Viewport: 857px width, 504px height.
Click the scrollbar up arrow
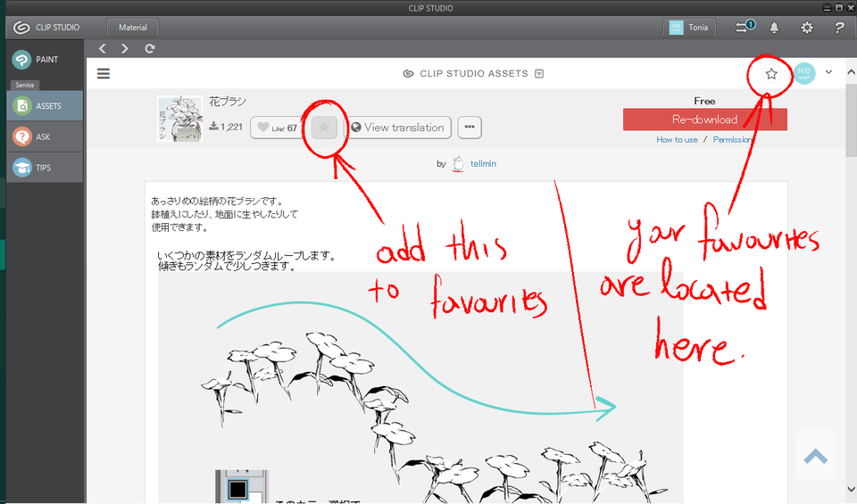851,72
